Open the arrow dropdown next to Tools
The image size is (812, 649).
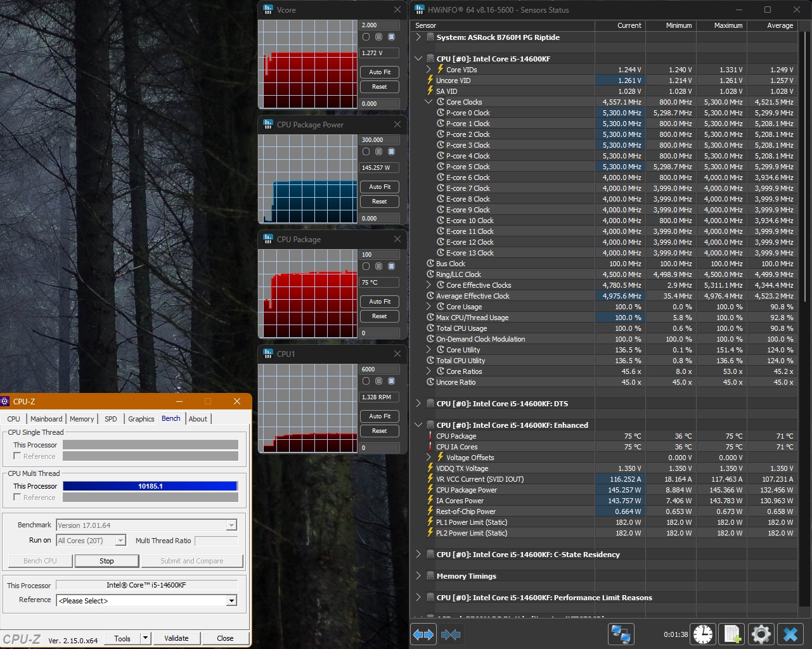click(145, 638)
